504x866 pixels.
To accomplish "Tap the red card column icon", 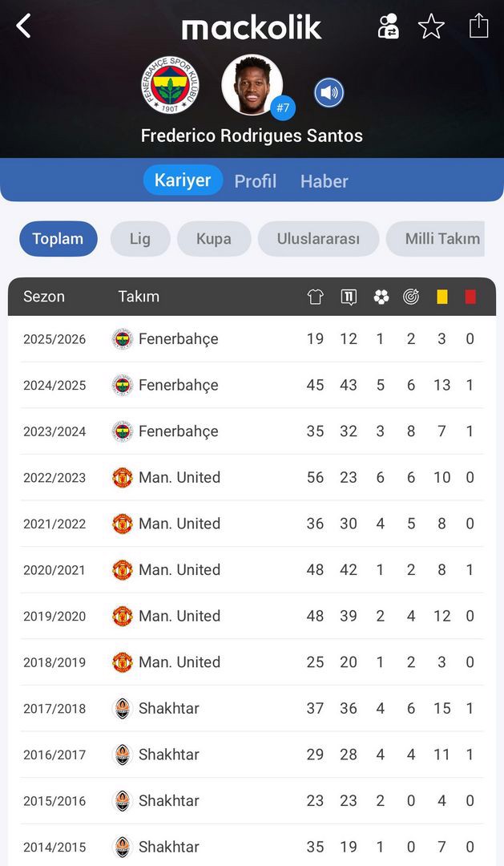I will (470, 297).
